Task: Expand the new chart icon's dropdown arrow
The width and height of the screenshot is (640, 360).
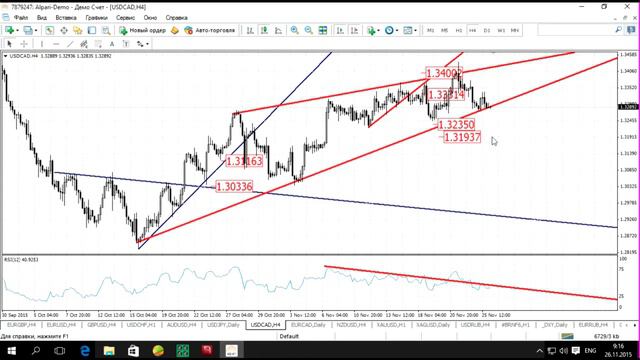Action: tap(17, 31)
